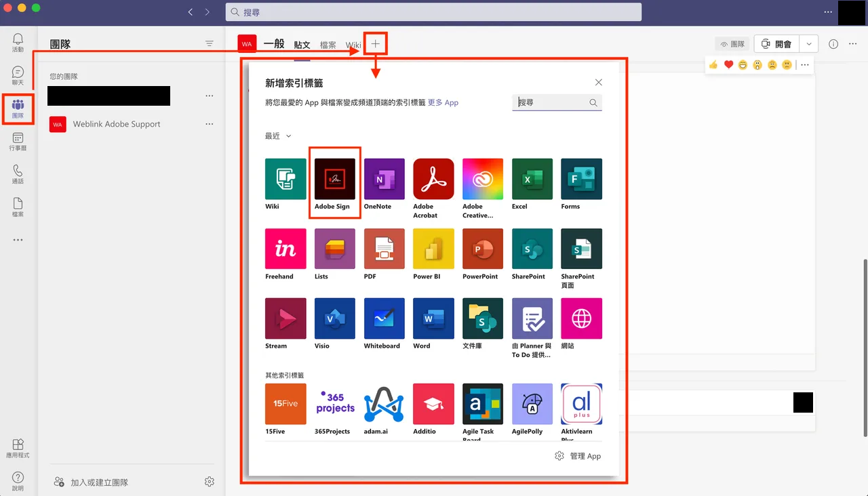Pick the Whiteboard app icon
868x496 pixels.
click(x=384, y=318)
